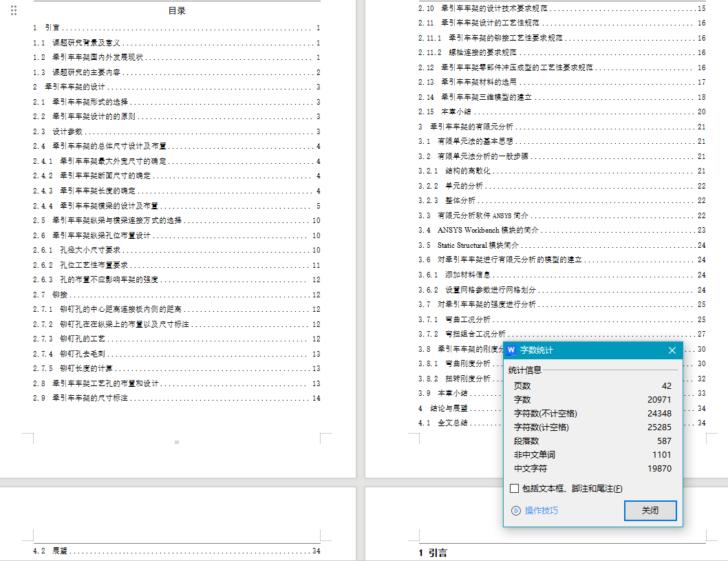Click the 统计信息 group heading
The image size is (728, 561).
pyautogui.click(x=525, y=370)
